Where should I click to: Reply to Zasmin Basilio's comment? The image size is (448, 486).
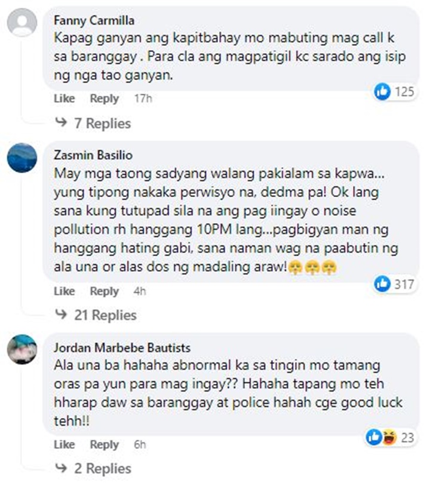(105, 292)
